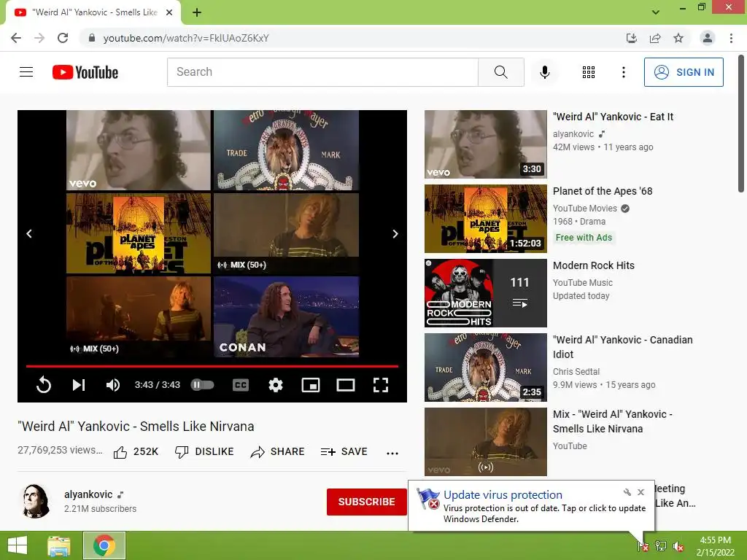The height and width of the screenshot is (560, 747).
Task: Click the muted speaker tray icon
Action: pos(678,546)
